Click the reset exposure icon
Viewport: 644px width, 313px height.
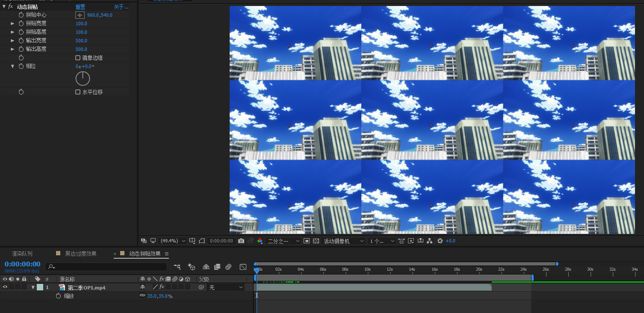(x=440, y=241)
